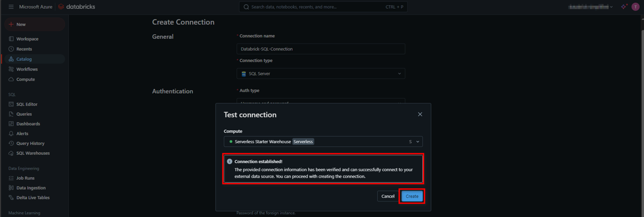Go to Workflows in the sidebar
Viewport: 644px width, 217px height.
coord(27,69)
